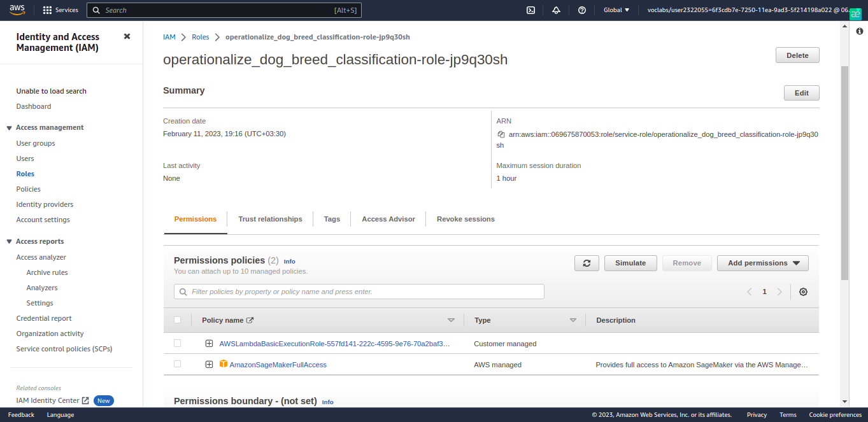Sort by Type column arrow
This screenshot has height=422, width=868.
point(573,320)
